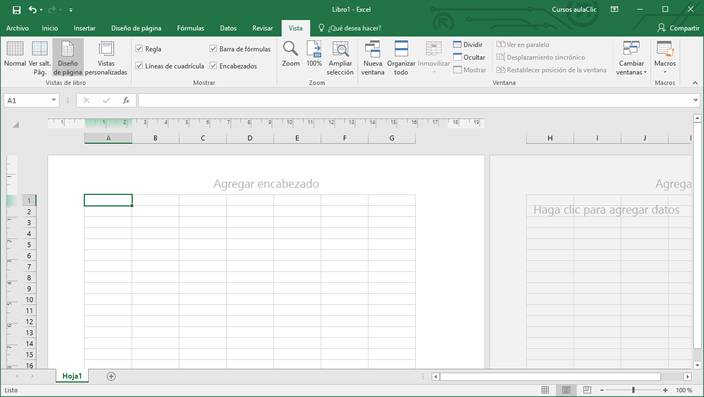Select Diseño de página view button
Screen dimensions: 704x397
pyautogui.click(x=68, y=57)
